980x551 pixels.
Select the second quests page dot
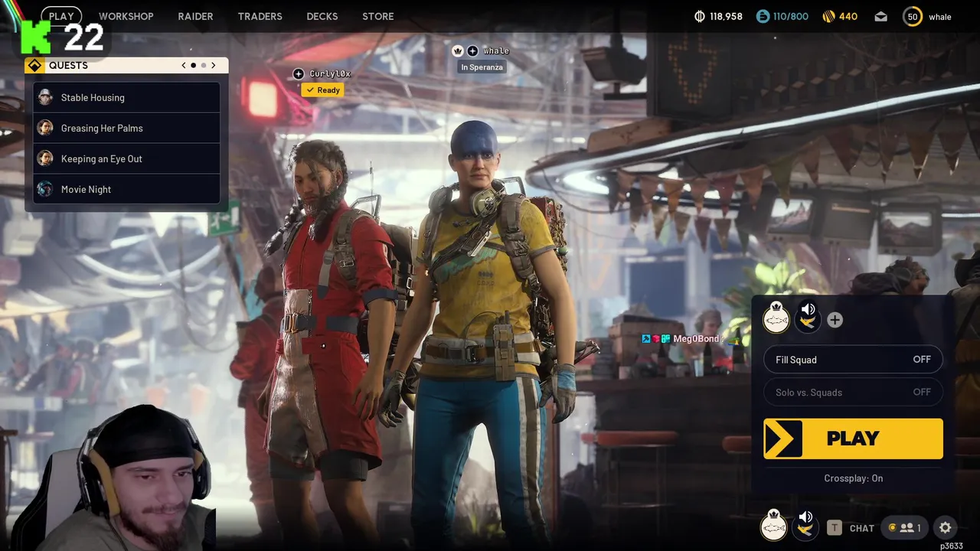(204, 65)
